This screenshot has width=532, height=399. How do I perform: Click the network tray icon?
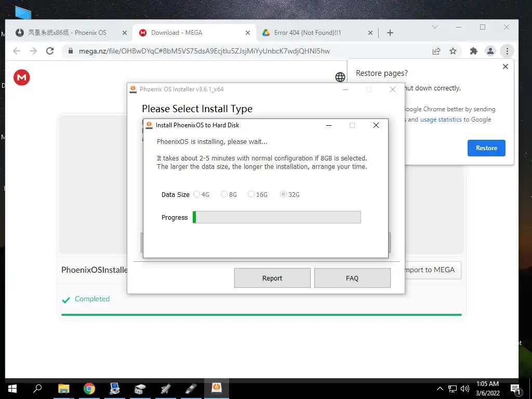coord(453,389)
